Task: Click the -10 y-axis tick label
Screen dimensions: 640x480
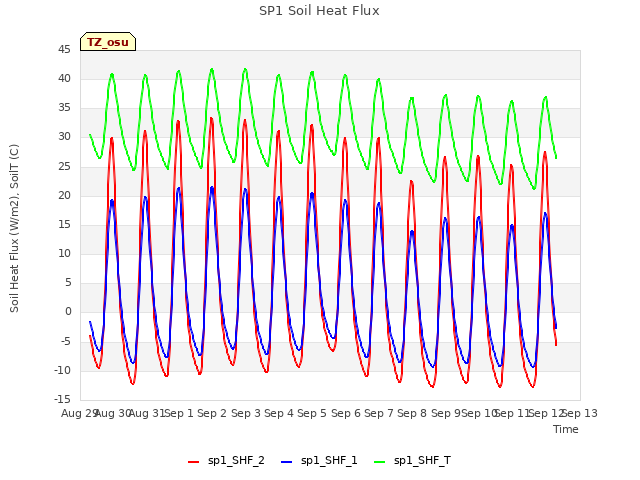Action: click(62, 370)
